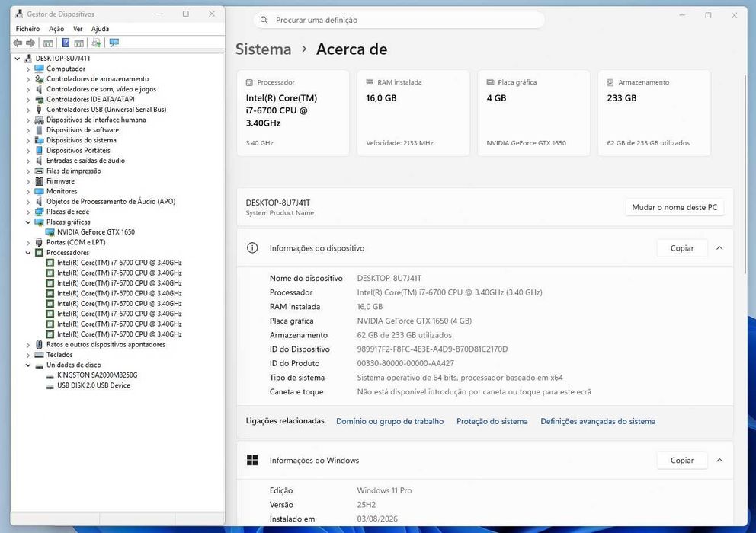Screen dimensions: 756x533
Task: Click the Processadores category chip icon
Action: [x=39, y=253]
